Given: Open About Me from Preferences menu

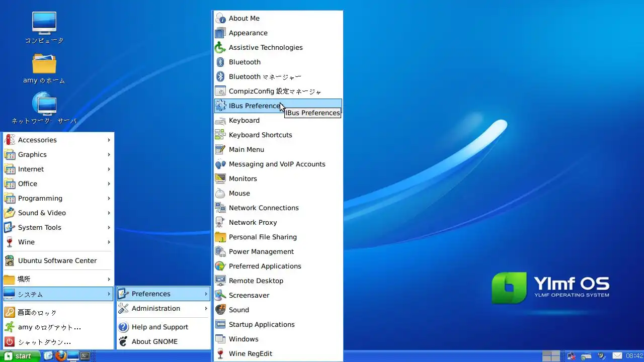Looking at the screenshot, I should (278, 18).
